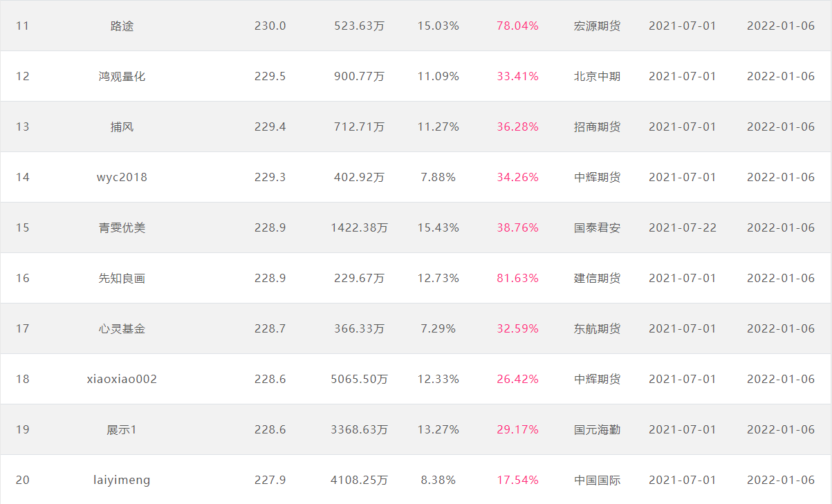
Task: Select 国元海勤 broker in row 19
Action: click(x=597, y=429)
